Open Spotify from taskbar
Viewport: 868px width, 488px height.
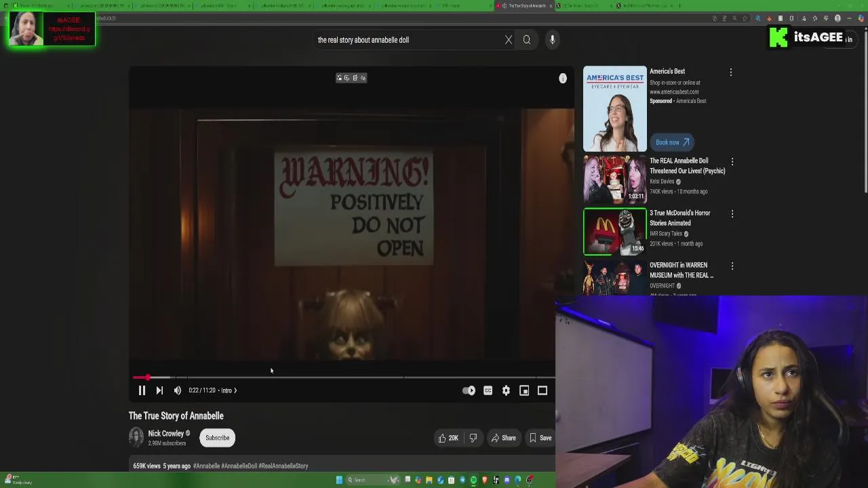point(473,480)
